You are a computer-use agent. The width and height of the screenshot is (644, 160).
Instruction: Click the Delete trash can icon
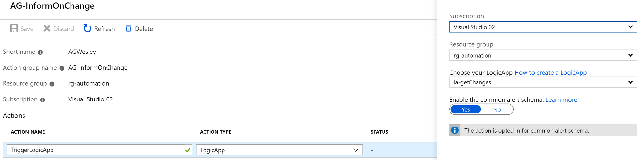[x=128, y=28]
